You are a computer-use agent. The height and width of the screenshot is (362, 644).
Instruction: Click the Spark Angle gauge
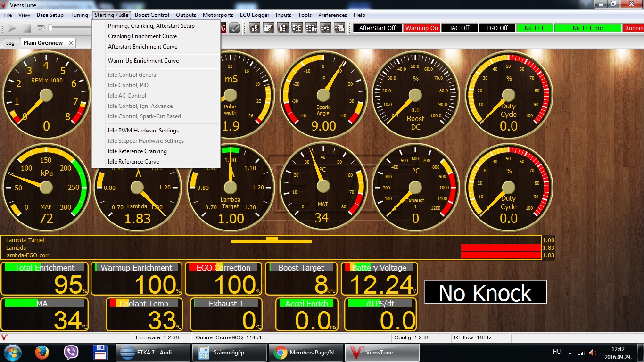(323, 95)
